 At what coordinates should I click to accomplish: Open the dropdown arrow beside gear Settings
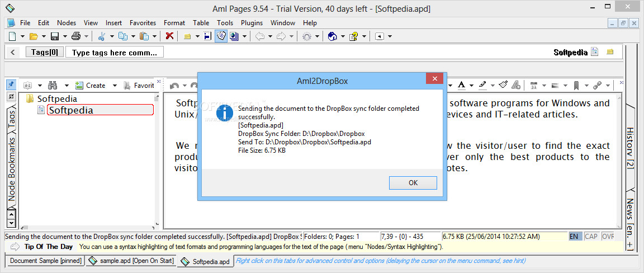[x=317, y=36]
